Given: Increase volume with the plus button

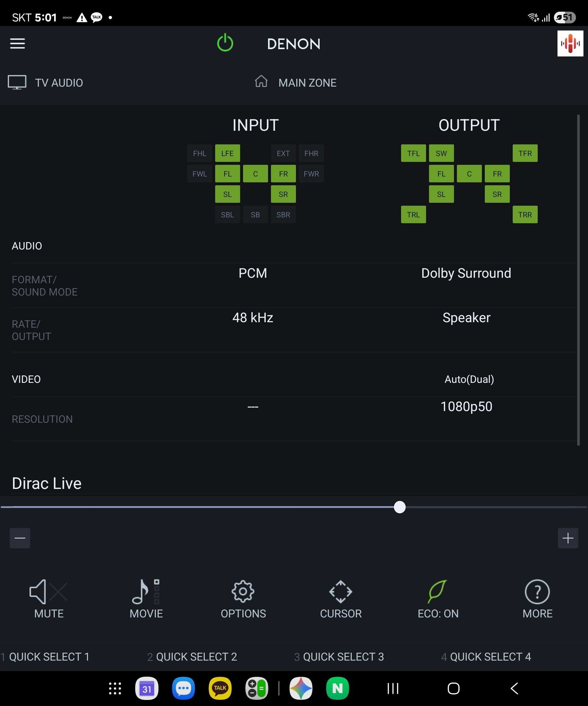Looking at the screenshot, I should 568,538.
